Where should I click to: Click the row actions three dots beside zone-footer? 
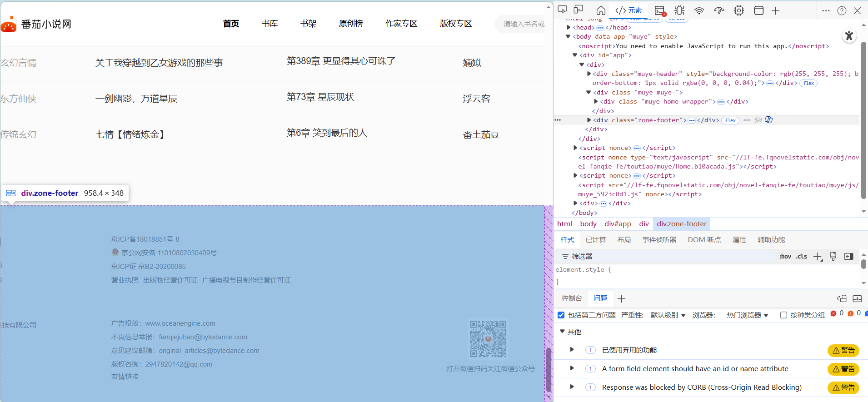coord(558,120)
